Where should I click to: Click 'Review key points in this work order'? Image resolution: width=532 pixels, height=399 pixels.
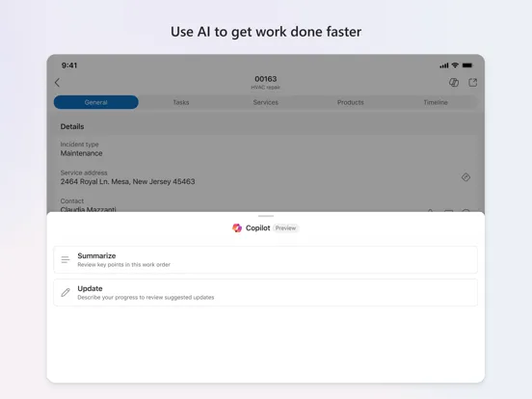(x=123, y=265)
